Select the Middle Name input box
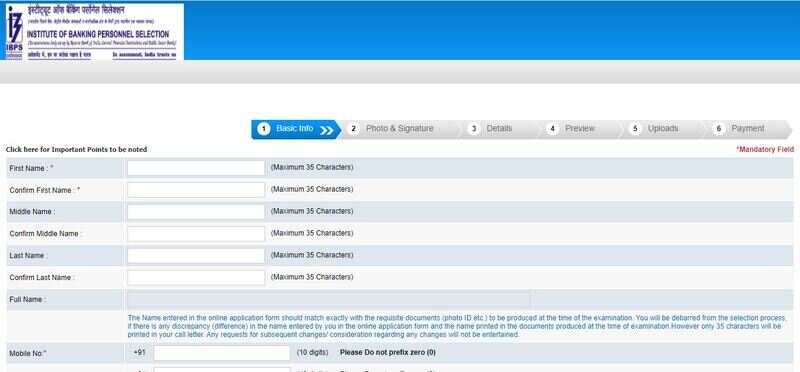This screenshot has width=800, height=372. 196,212
